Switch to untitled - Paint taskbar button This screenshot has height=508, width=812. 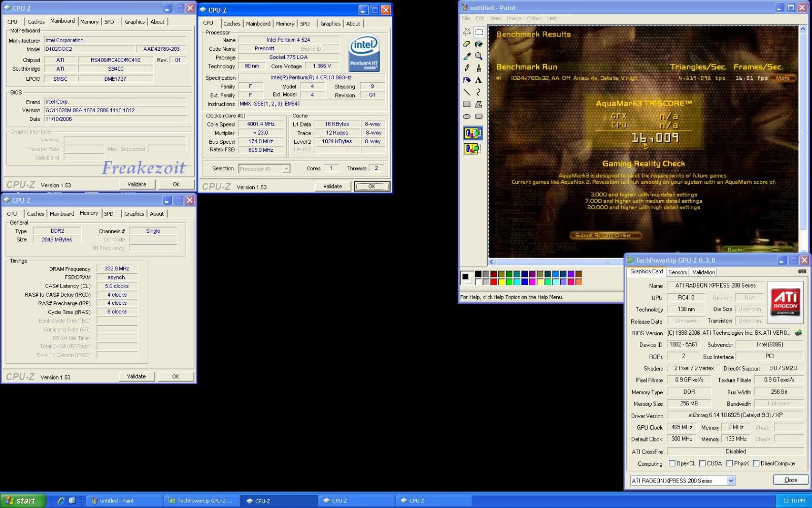point(125,501)
